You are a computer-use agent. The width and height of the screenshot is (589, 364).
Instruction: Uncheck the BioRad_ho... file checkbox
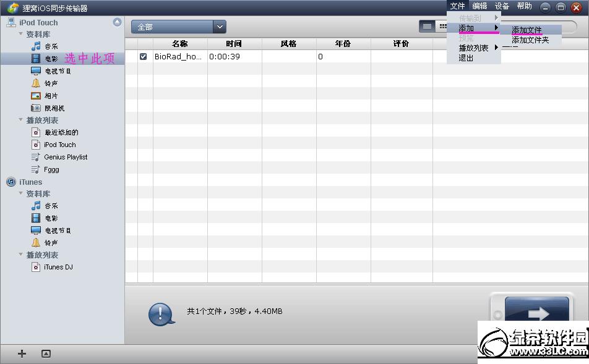tap(143, 56)
